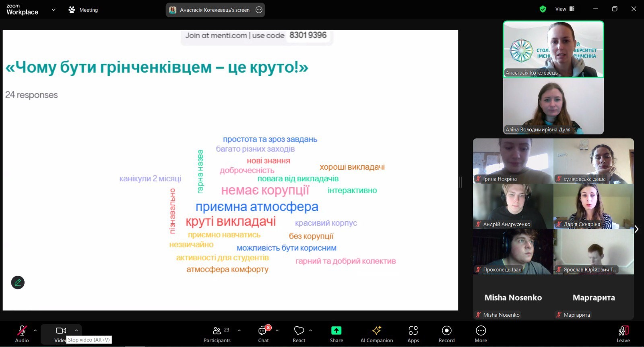Viewport: 644px width, 347px height.
Task: Click 'гарний та добрий колектив' text
Action: 346,261
